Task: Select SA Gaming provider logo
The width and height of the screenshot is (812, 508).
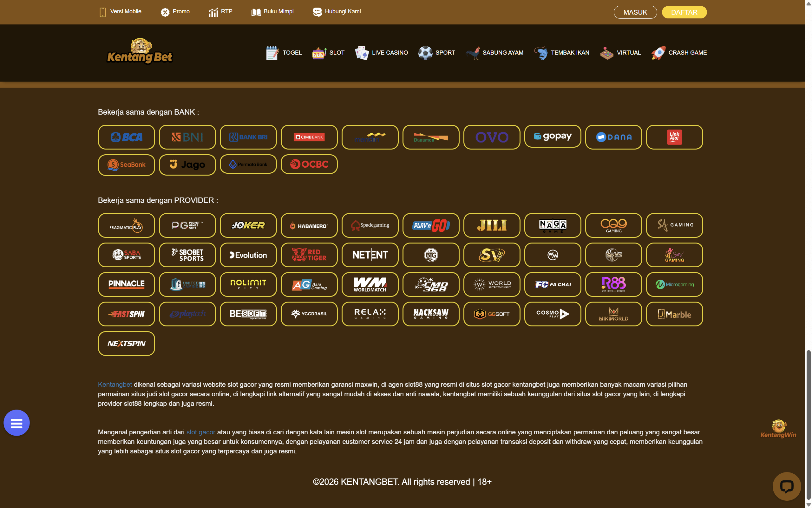Action: point(674,225)
